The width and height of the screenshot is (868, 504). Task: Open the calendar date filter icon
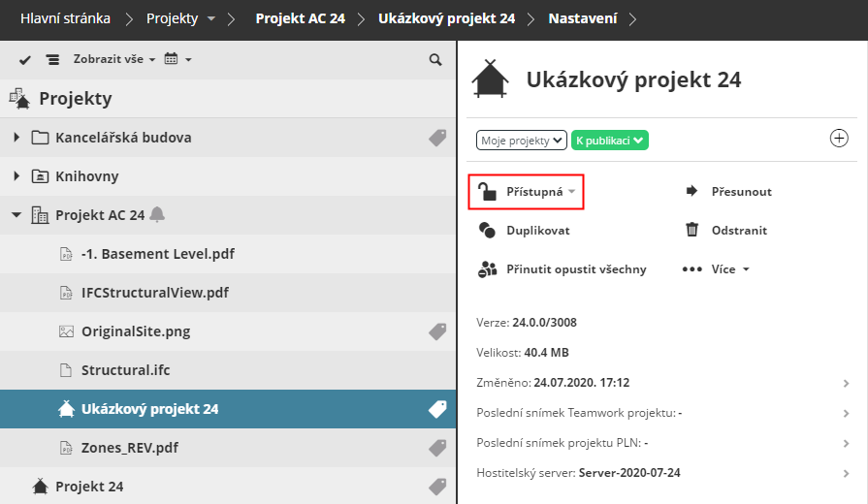point(172,60)
